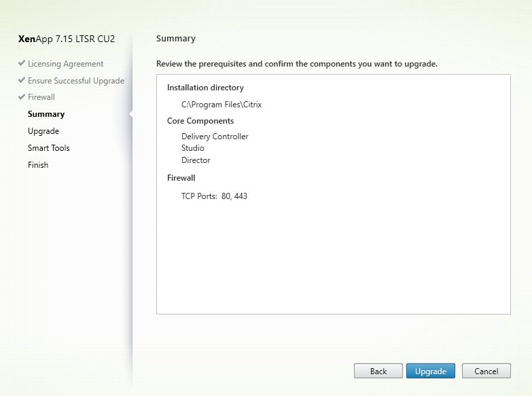The width and height of the screenshot is (532, 396).
Task: Select Delivery Controller in Core Components list
Action: [215, 137]
